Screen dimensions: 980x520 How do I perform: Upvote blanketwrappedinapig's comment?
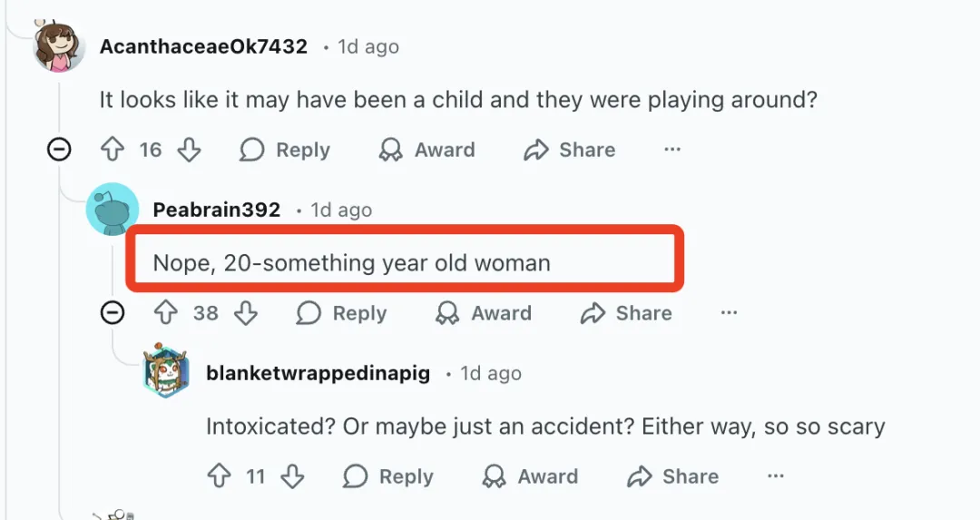click(220, 476)
